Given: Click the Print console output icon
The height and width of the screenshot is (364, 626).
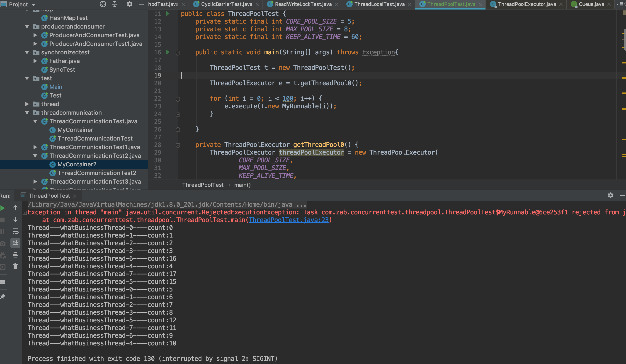Looking at the screenshot, I should tap(15, 255).
